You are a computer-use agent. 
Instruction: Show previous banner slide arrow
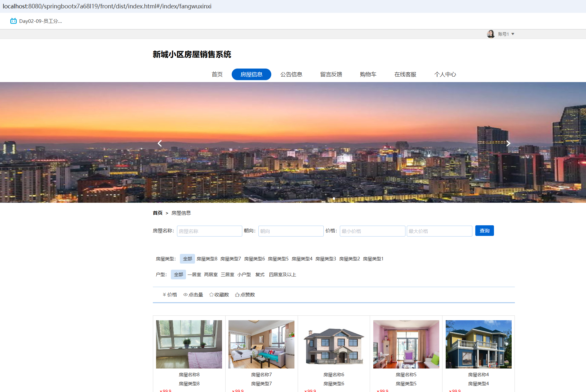[x=160, y=143]
